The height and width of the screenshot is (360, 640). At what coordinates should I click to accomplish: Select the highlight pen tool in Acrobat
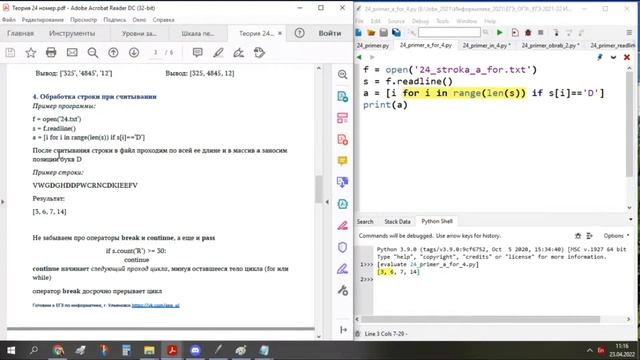[218, 52]
